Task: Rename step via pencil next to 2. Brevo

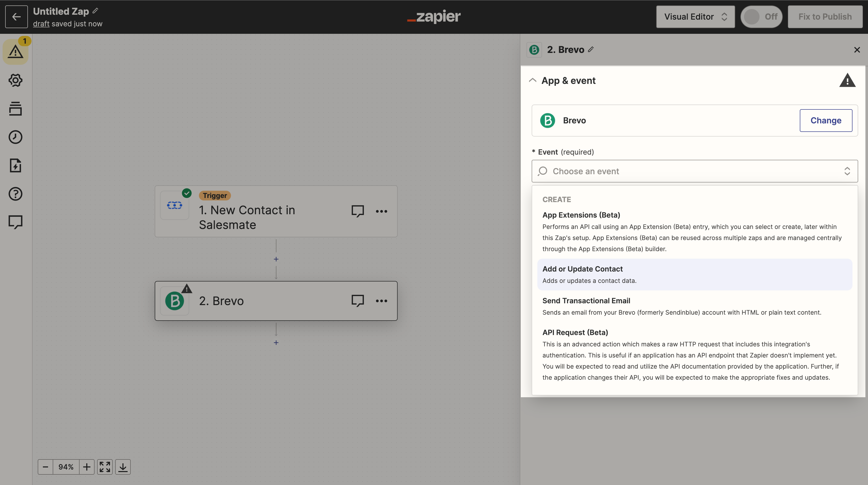Action: point(591,50)
